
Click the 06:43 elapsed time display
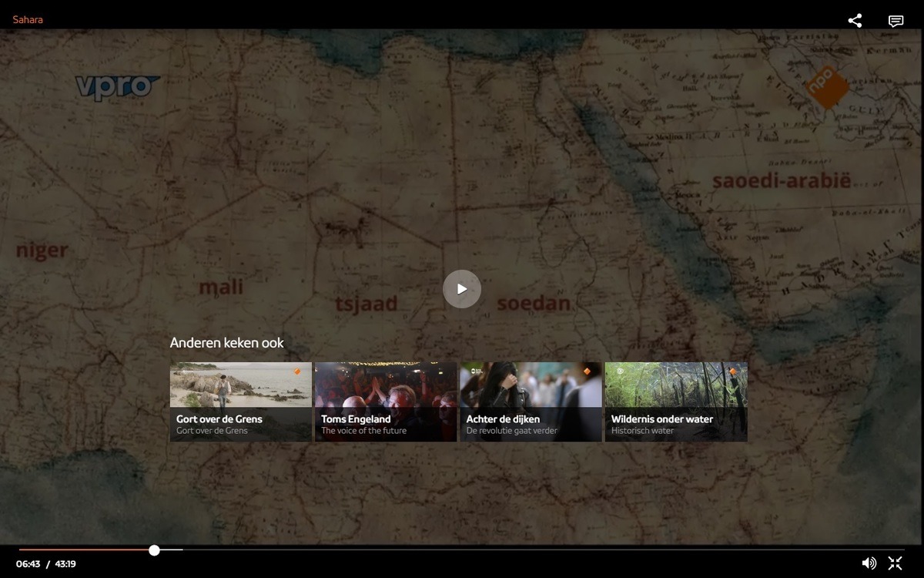tap(28, 564)
